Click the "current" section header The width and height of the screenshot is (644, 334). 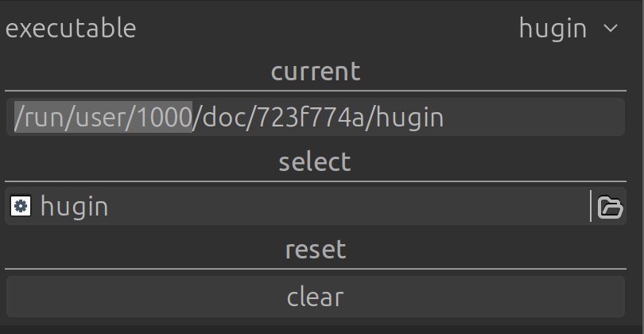pos(316,72)
